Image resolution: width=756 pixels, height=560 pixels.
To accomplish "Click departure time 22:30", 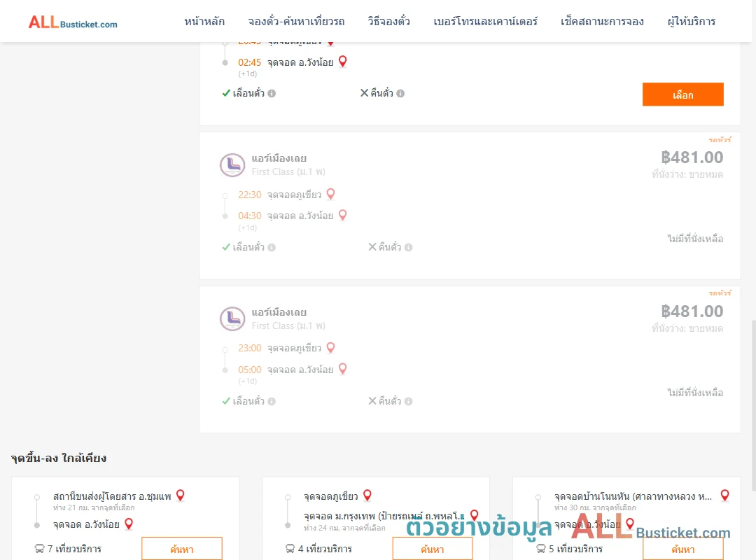I will pos(250,195).
